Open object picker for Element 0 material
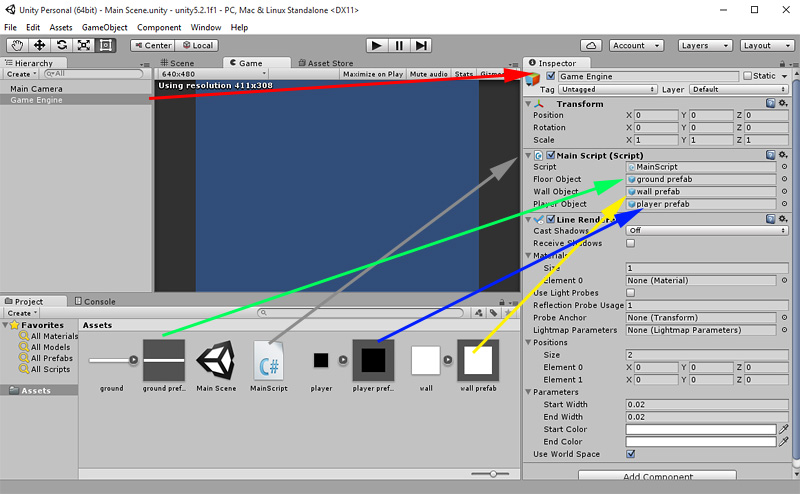The height and width of the screenshot is (494, 800). tap(784, 280)
